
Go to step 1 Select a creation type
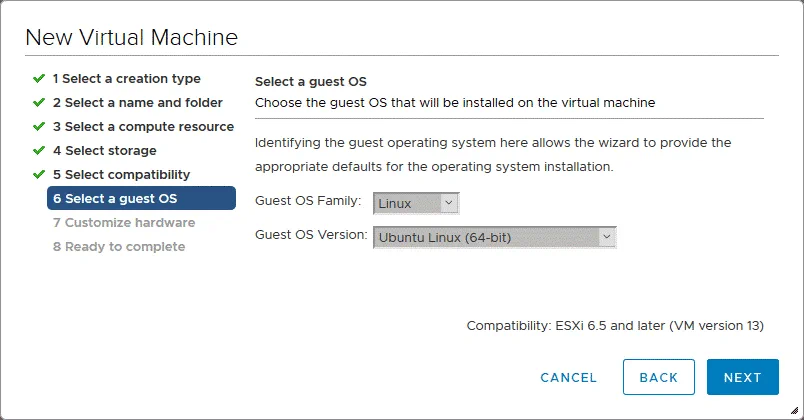pos(126,78)
